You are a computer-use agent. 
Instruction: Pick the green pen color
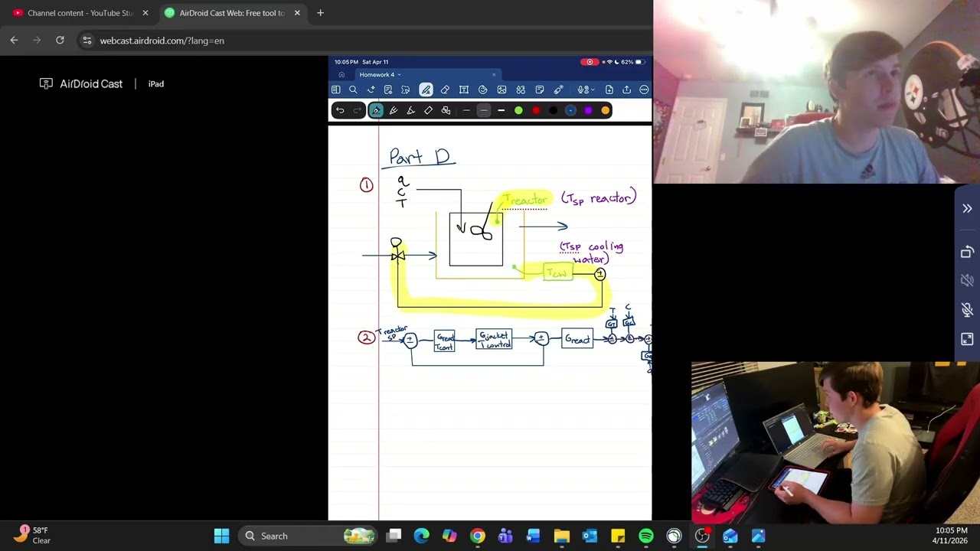pos(518,110)
